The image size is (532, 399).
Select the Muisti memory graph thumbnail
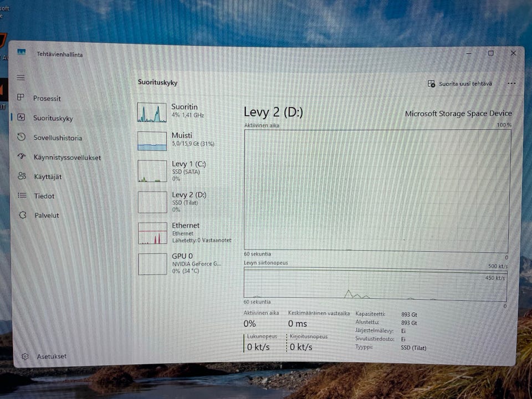coord(152,141)
